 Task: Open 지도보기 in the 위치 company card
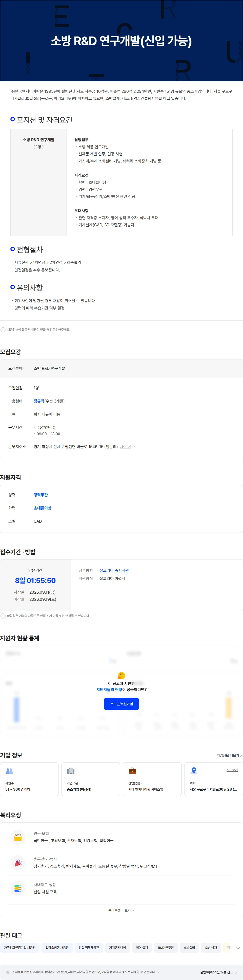[x=232, y=770]
